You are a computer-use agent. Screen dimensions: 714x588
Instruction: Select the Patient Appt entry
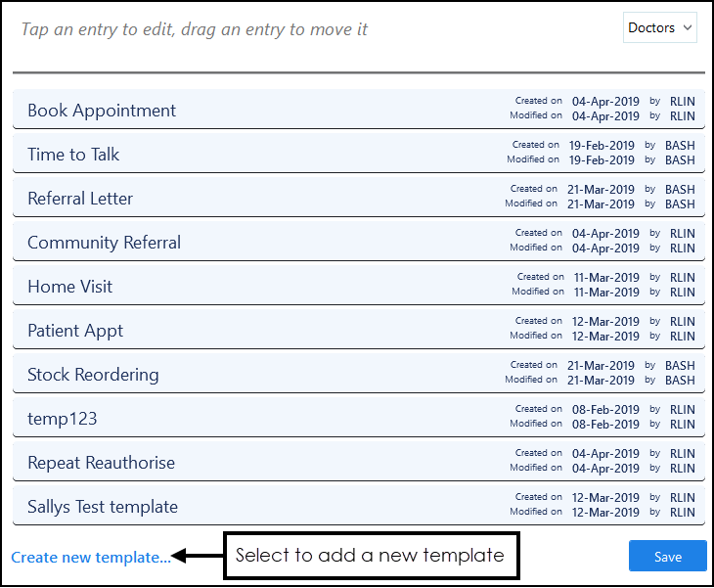75,331
